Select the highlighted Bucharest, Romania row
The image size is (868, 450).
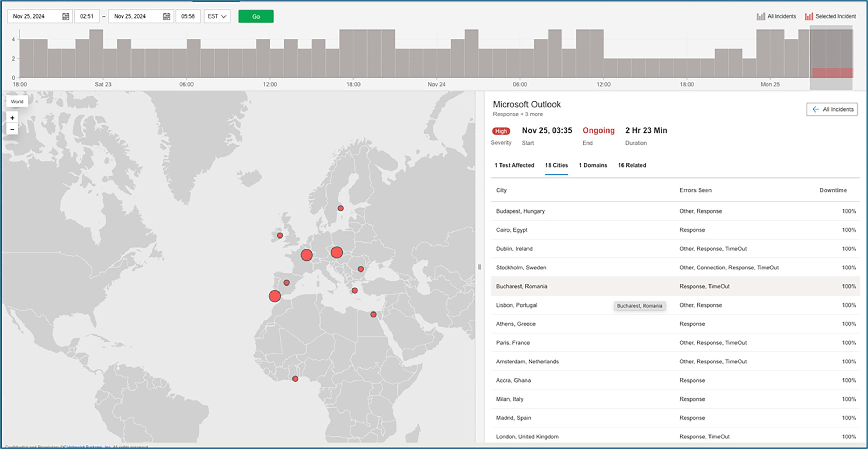click(x=675, y=286)
